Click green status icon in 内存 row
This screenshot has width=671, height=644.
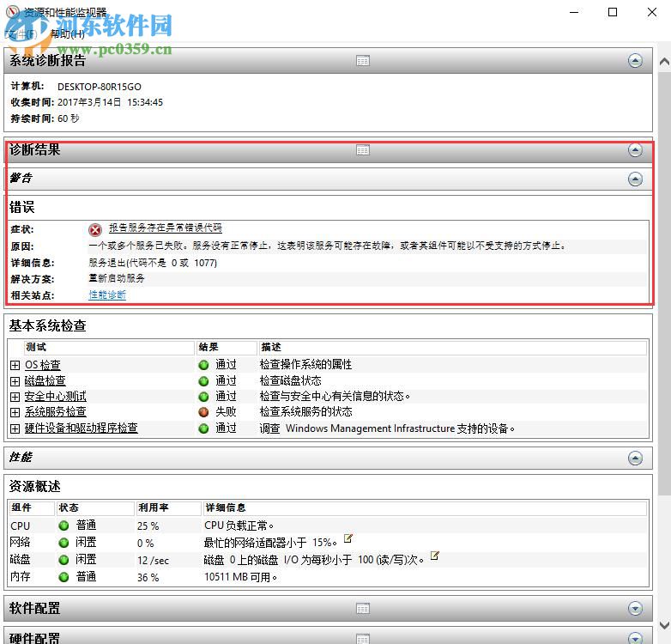pos(63,577)
